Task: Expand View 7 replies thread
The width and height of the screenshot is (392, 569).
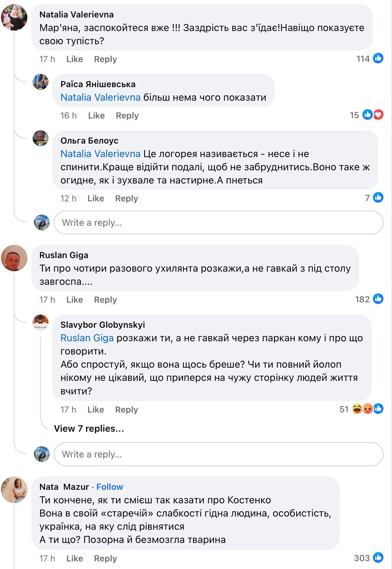Action: pos(89,428)
